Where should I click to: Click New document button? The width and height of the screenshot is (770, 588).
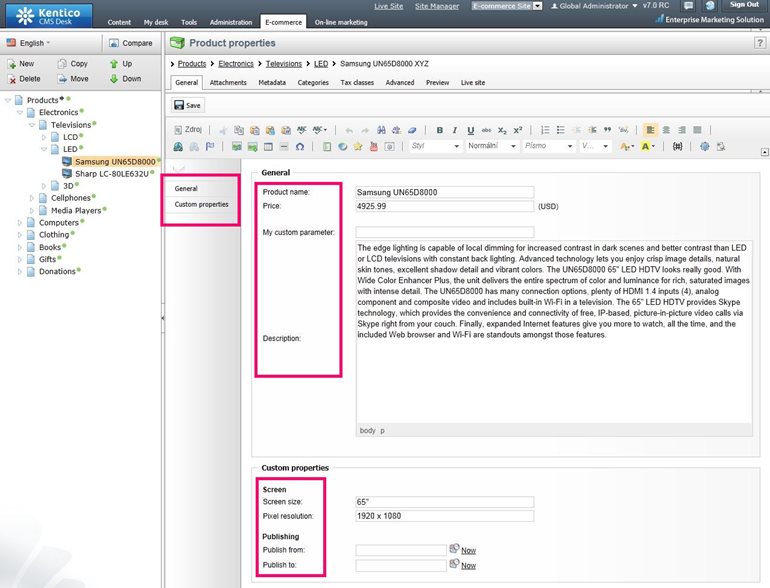(x=21, y=64)
